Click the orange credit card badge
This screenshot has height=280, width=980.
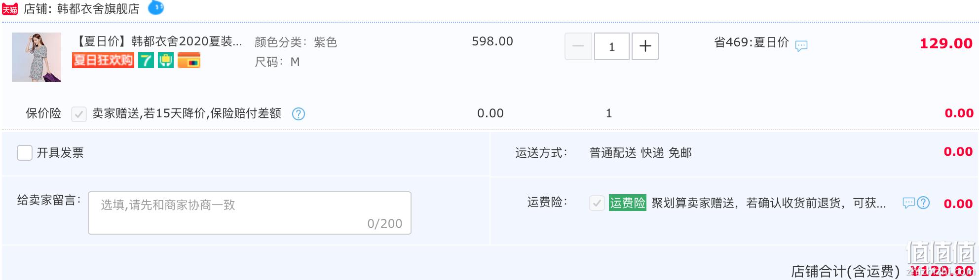(x=189, y=60)
